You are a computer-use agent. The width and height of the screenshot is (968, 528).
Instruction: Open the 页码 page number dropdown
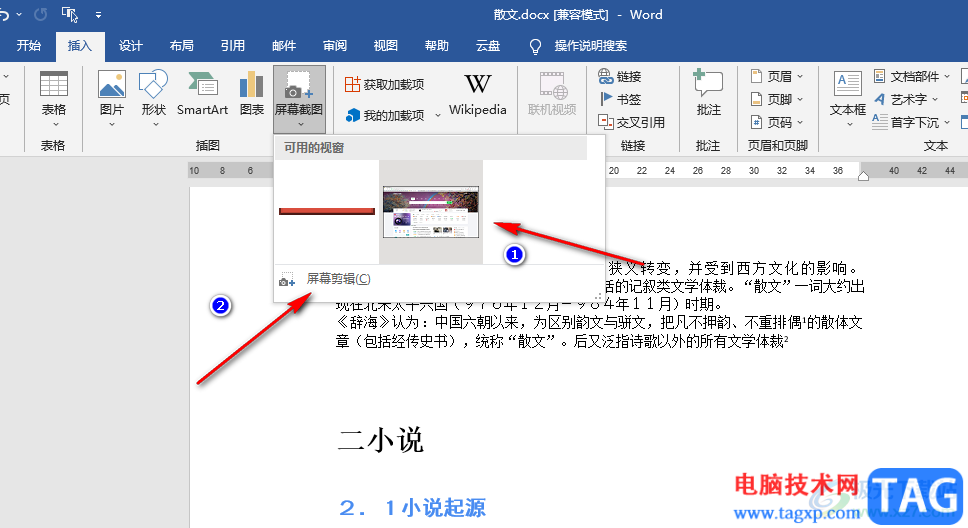[x=777, y=122]
